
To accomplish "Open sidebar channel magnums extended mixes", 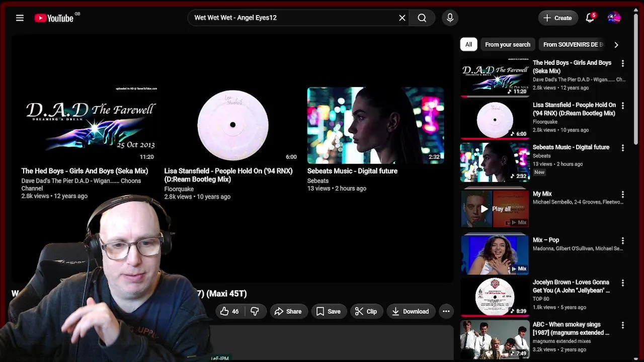I will [x=562, y=341].
